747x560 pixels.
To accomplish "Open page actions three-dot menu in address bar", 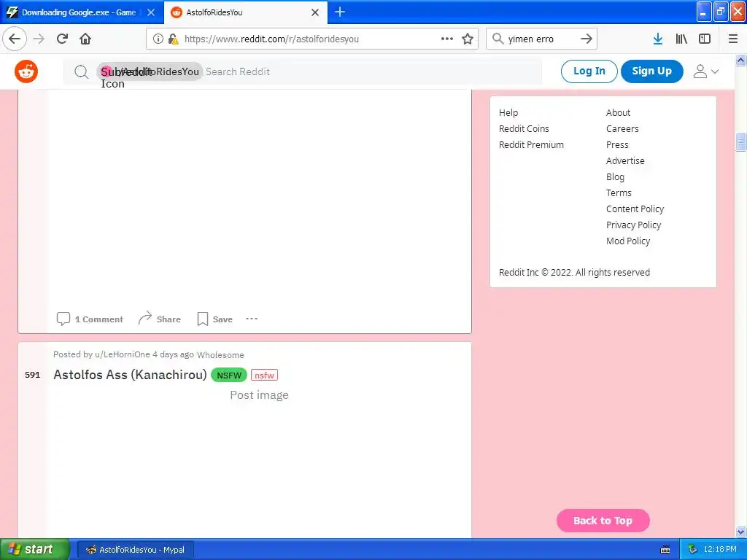I will pos(447,39).
